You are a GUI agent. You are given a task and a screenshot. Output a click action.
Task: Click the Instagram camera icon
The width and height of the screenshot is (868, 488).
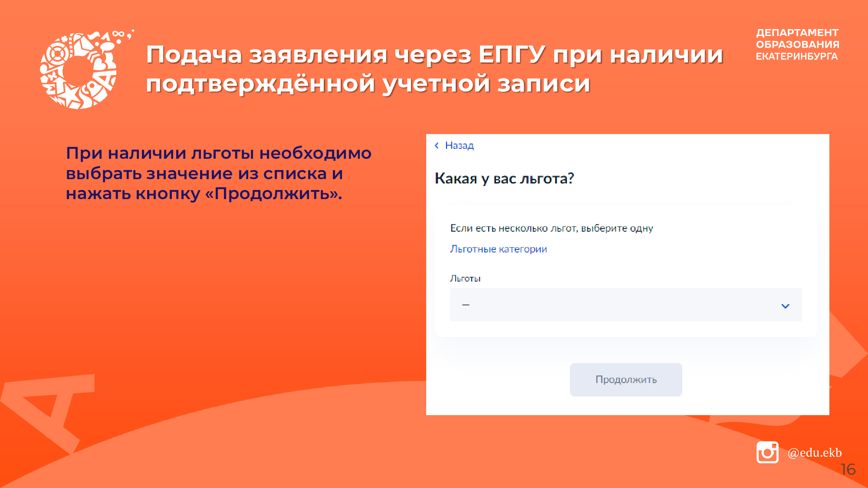(767, 452)
